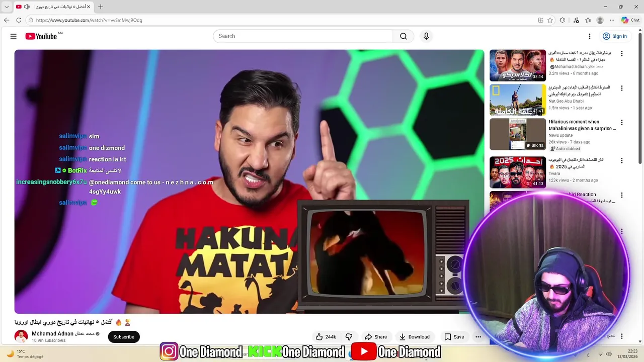Click 'Twara' channel name
The height and width of the screenshot is (362, 644).
(554, 173)
